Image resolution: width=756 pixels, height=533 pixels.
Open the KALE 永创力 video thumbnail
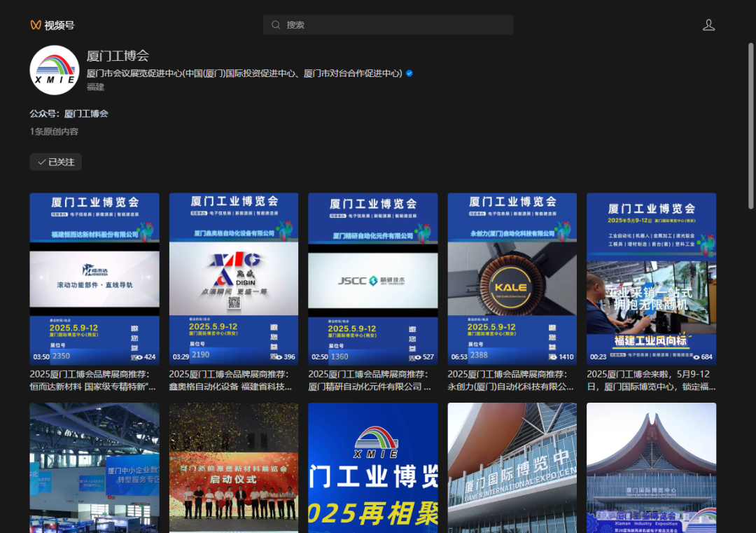pyautogui.click(x=512, y=279)
